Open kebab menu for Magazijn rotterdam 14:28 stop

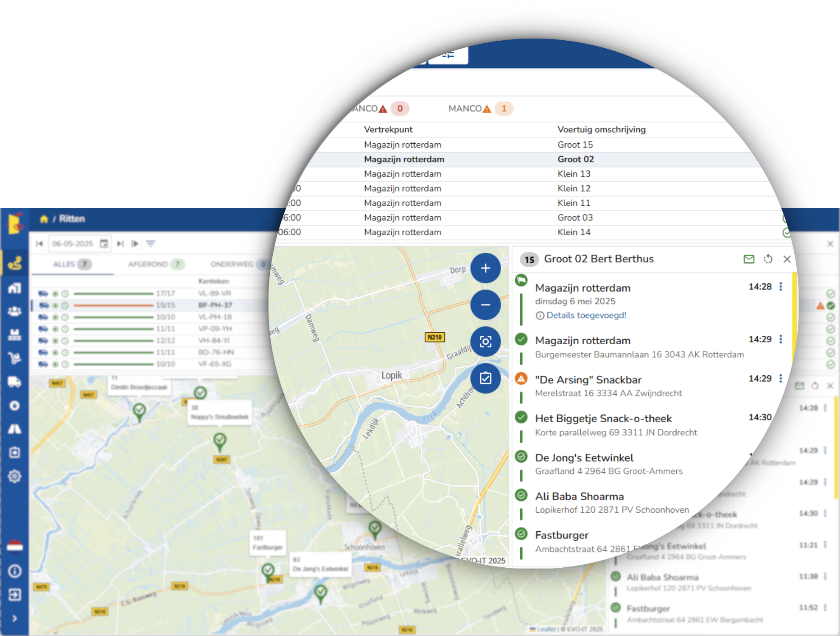[x=781, y=287]
